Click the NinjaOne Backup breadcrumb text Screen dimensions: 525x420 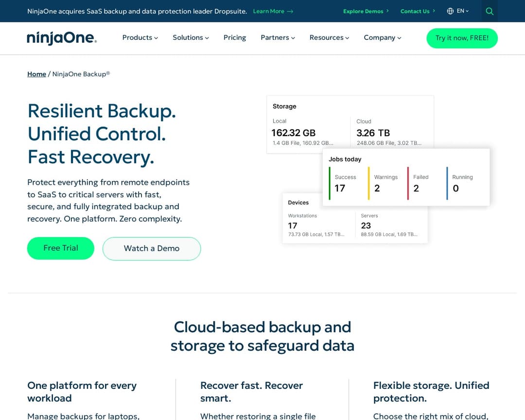click(81, 74)
